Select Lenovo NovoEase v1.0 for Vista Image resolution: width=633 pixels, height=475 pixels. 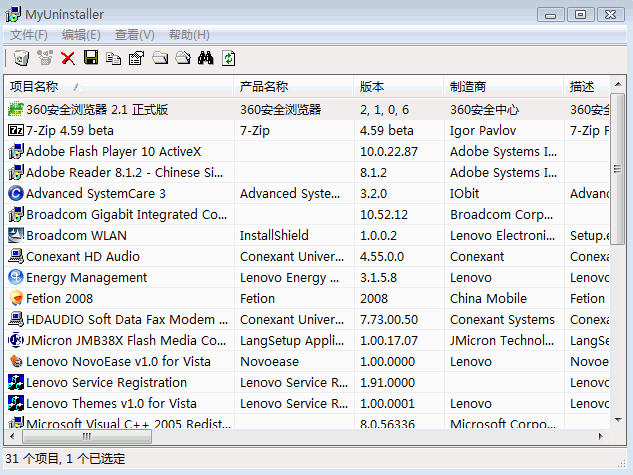coord(118,361)
